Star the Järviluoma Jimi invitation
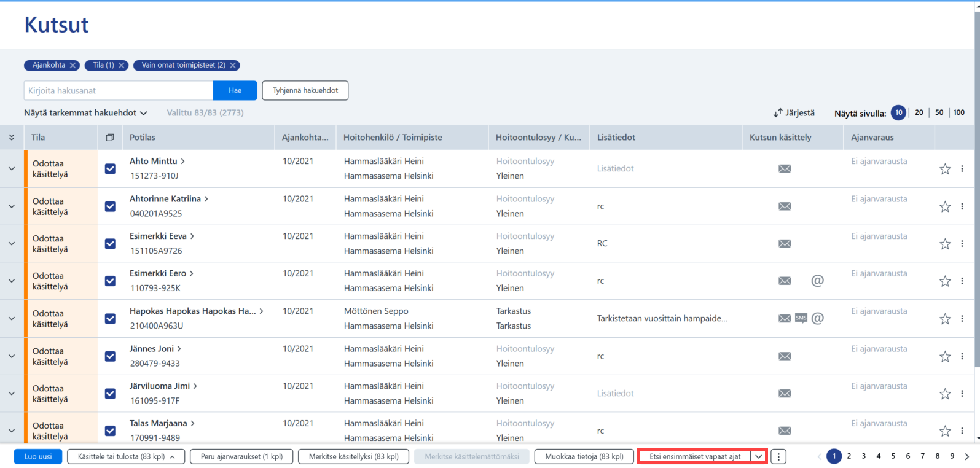The image size is (980, 468). [x=945, y=394]
